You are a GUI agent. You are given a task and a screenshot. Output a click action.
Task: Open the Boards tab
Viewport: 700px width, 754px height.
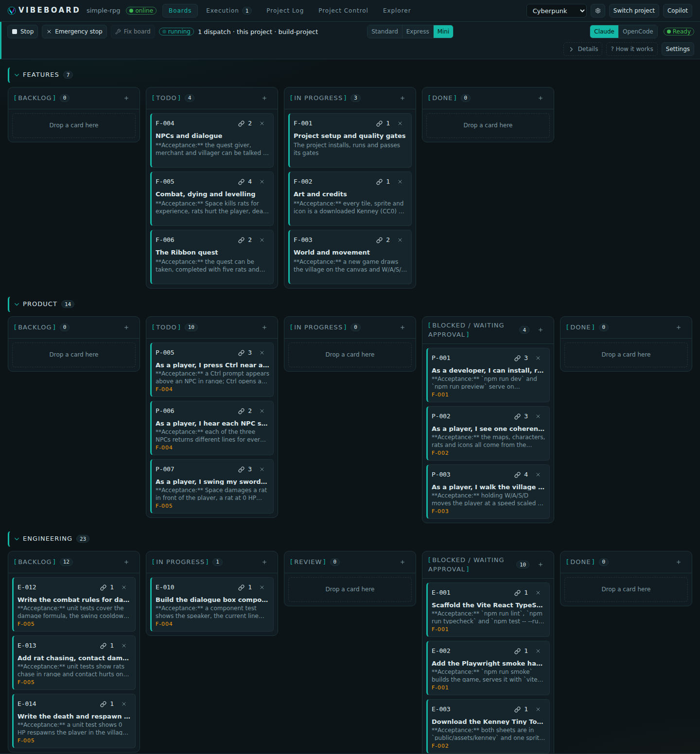pyautogui.click(x=180, y=11)
